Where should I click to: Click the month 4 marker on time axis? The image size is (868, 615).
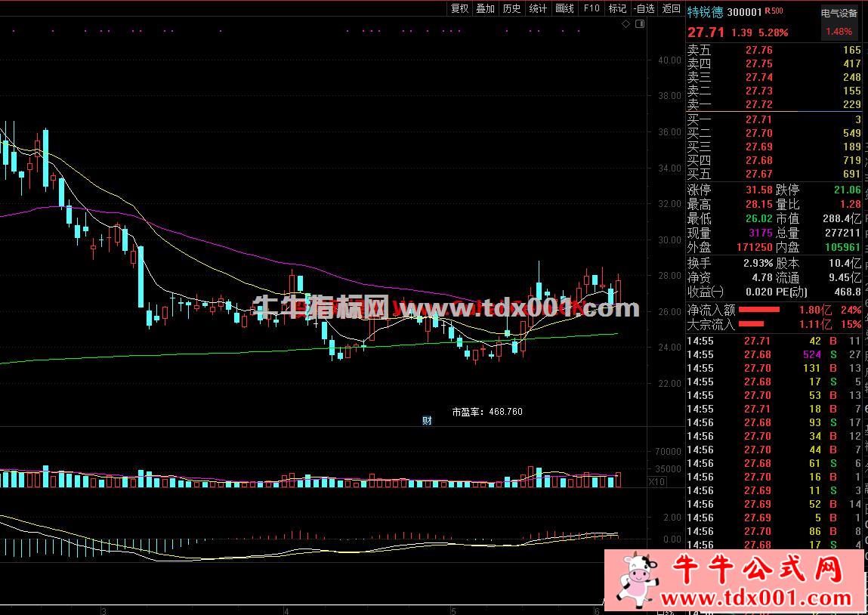(x=286, y=612)
